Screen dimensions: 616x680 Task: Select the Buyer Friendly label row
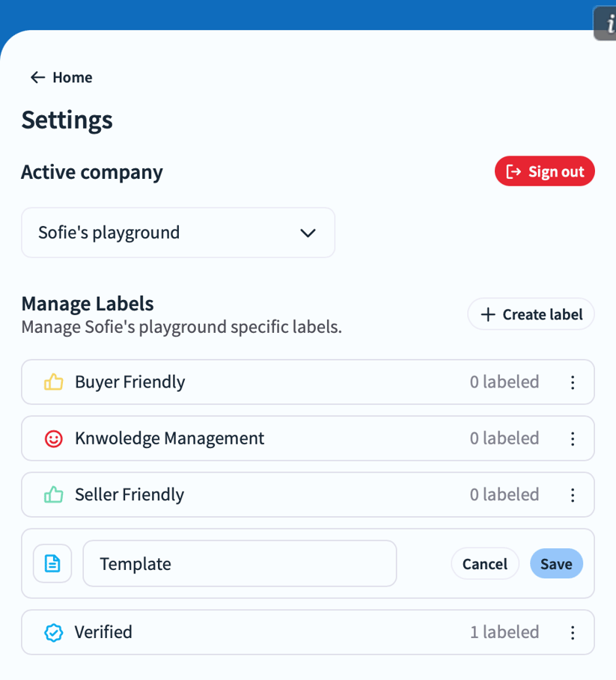pyautogui.click(x=308, y=382)
